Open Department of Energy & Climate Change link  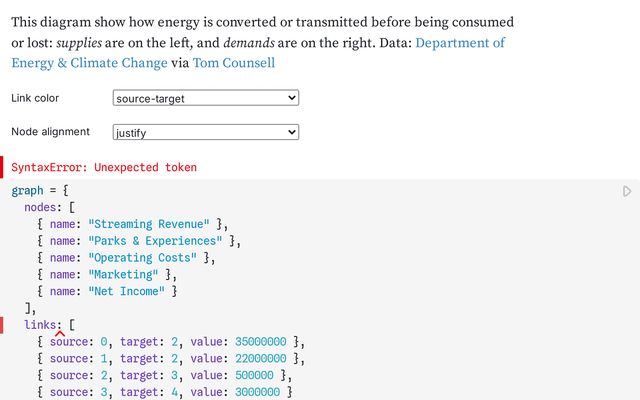(x=459, y=43)
